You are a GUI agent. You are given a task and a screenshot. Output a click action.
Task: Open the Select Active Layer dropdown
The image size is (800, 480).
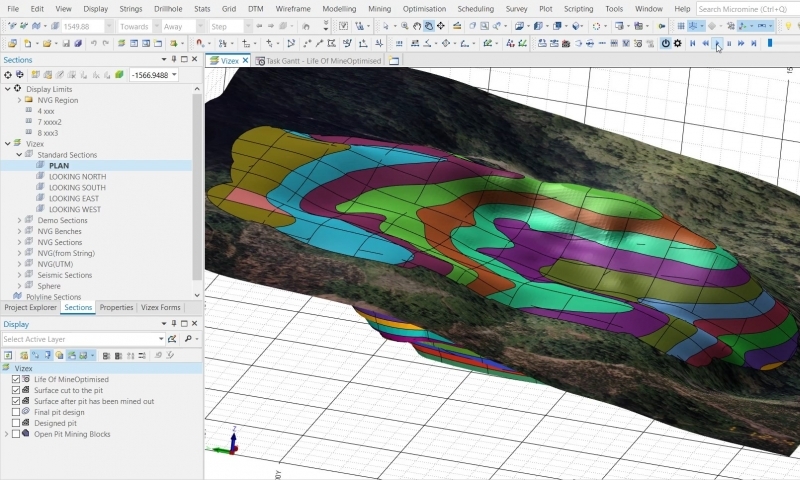point(160,339)
